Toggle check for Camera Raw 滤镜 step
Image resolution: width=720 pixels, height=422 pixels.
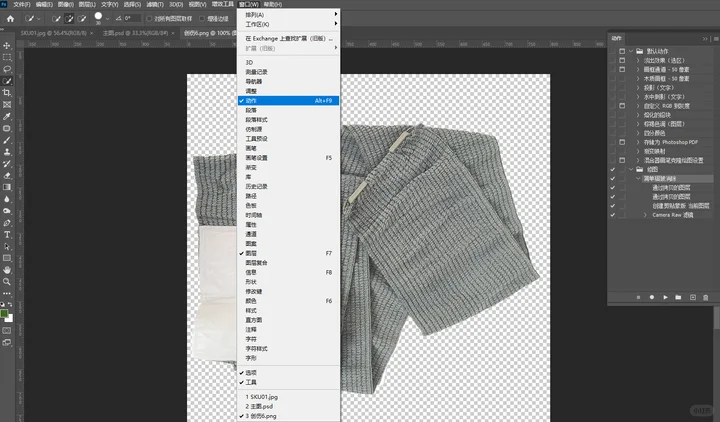[613, 215]
